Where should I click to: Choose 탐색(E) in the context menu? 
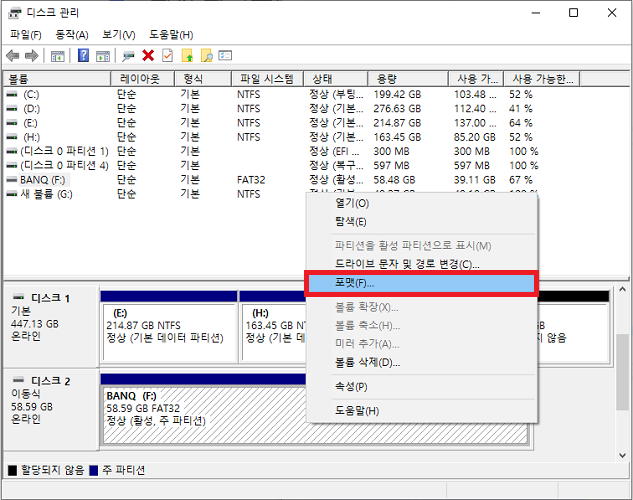[421, 222]
